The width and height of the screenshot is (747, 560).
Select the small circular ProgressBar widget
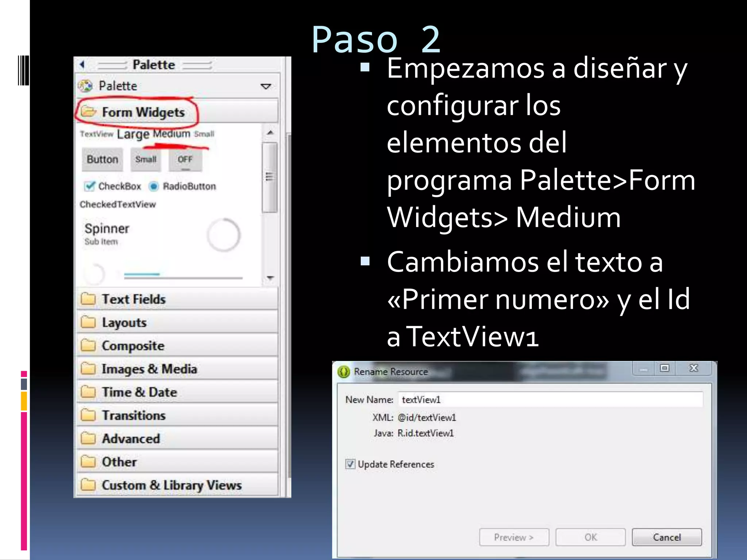[94, 273]
